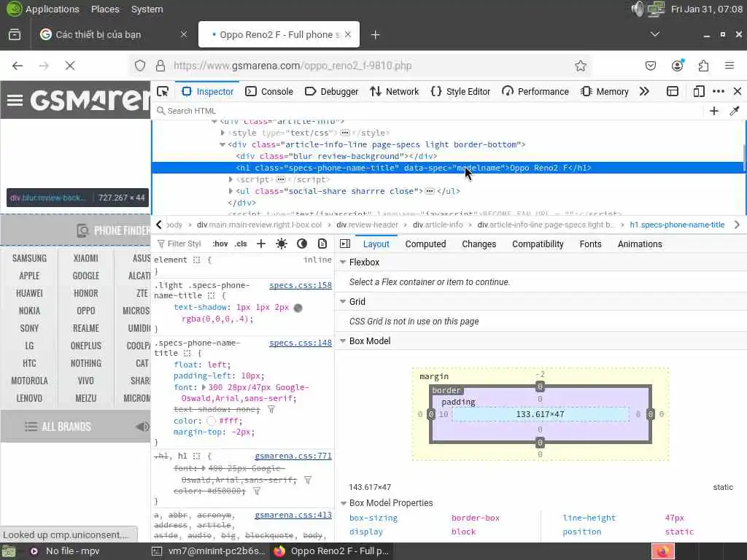
Task: Open devtools customize menu (three dots)
Action: [x=719, y=91]
